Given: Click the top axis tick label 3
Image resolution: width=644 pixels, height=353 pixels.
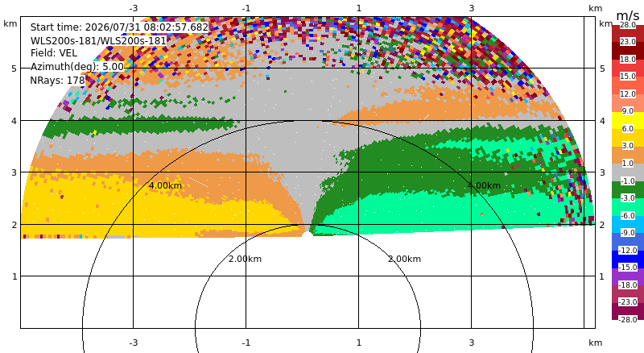Looking at the screenshot, I should [472, 8].
